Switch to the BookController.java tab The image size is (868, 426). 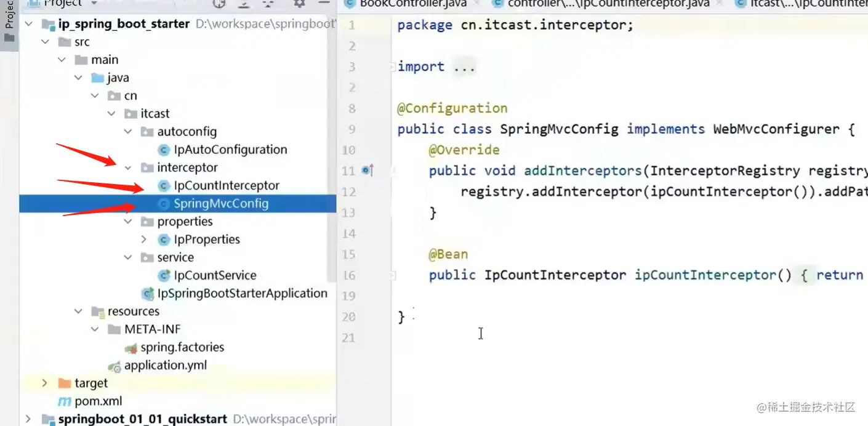point(413,4)
